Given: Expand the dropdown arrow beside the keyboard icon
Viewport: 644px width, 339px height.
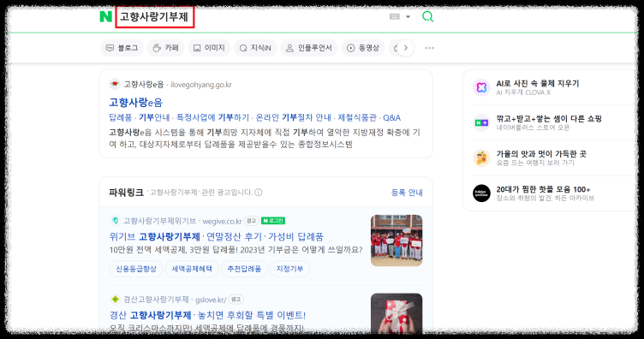Looking at the screenshot, I should click(x=408, y=17).
